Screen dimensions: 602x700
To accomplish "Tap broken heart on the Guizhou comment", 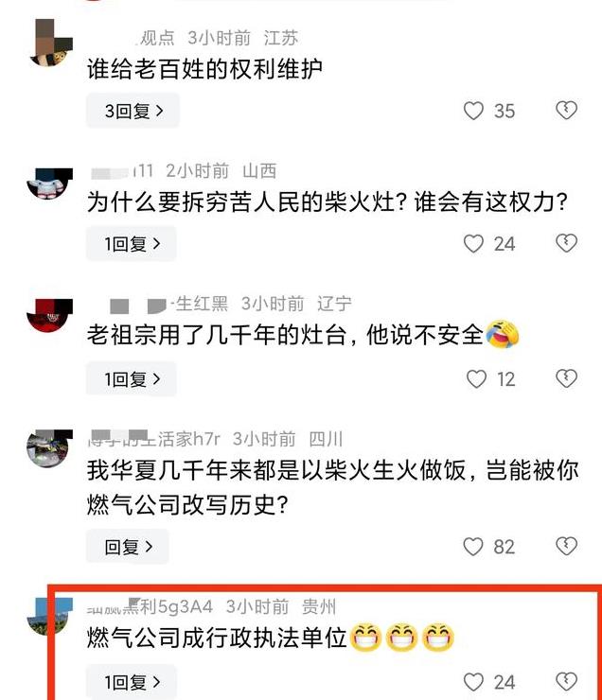I will click(567, 682).
